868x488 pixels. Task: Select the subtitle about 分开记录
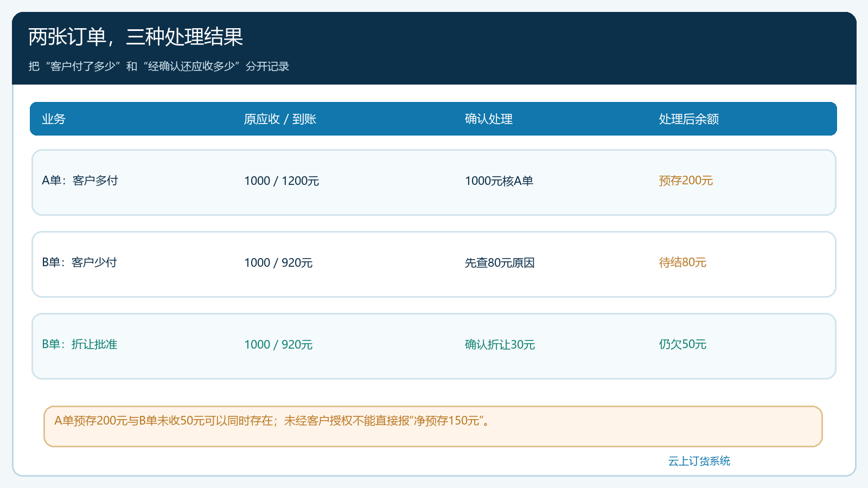pos(159,66)
